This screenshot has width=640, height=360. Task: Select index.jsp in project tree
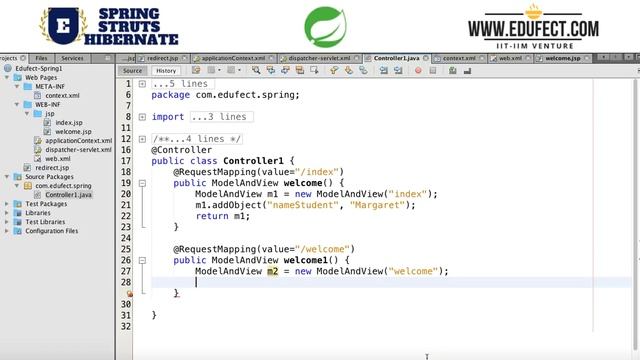pos(69,122)
